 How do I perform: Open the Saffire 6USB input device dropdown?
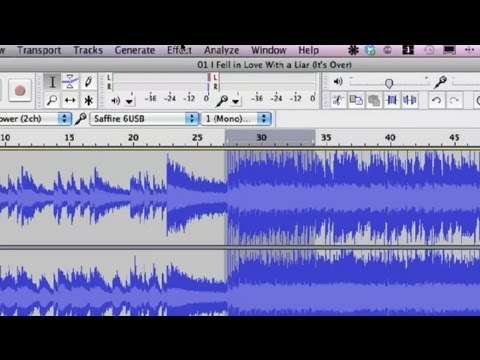[x=144, y=119]
